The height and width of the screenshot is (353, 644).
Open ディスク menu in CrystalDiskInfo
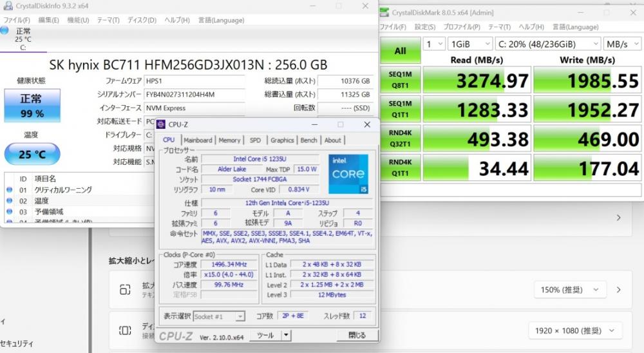click(x=142, y=20)
